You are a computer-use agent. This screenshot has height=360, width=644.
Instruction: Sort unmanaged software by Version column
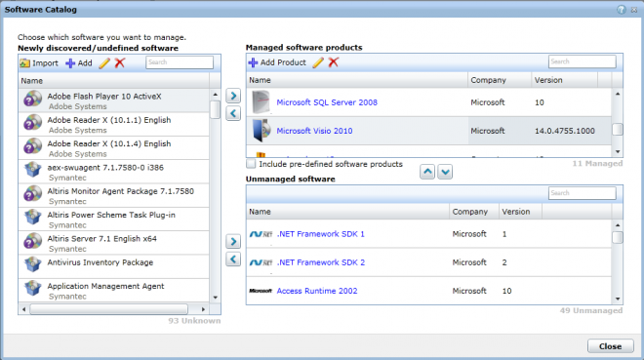[x=520, y=212]
